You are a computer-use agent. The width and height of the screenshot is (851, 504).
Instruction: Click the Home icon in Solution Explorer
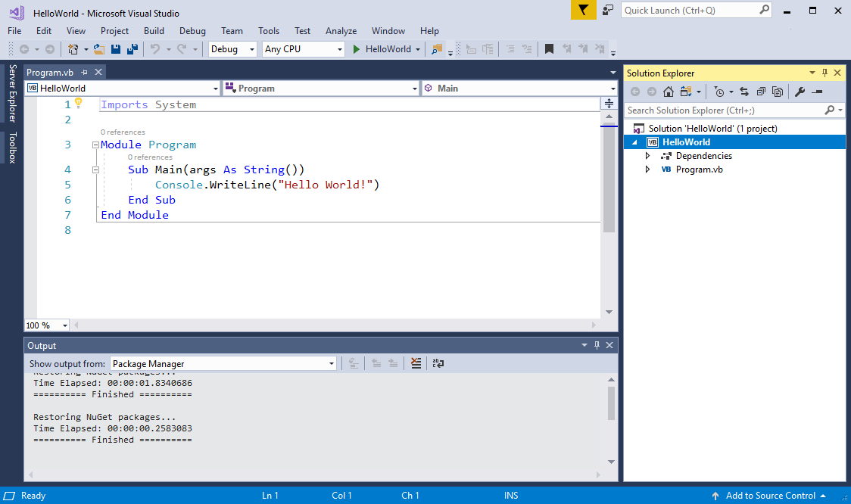pos(669,91)
